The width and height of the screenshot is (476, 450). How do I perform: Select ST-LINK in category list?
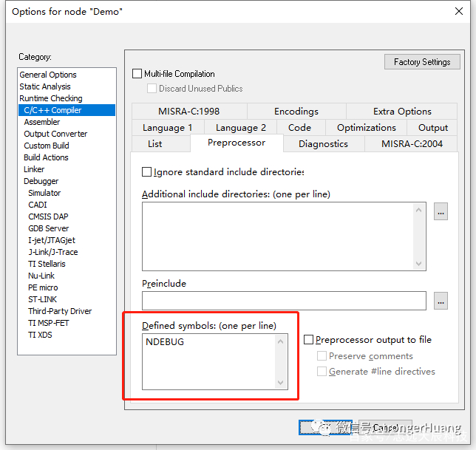pos(67,299)
